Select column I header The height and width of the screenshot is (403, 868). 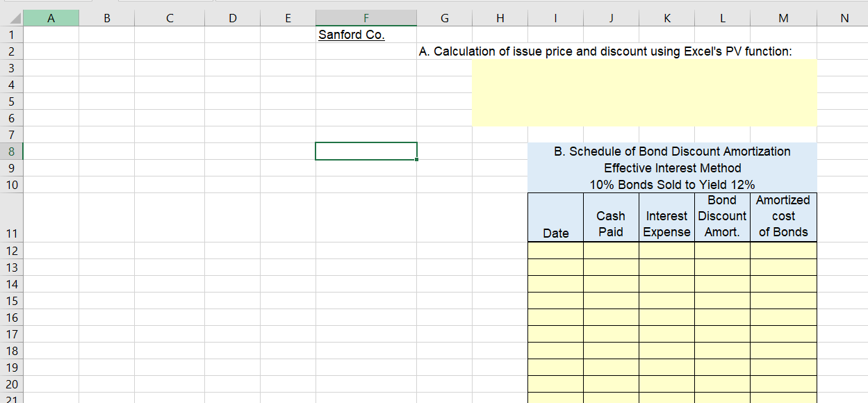pyautogui.click(x=555, y=19)
